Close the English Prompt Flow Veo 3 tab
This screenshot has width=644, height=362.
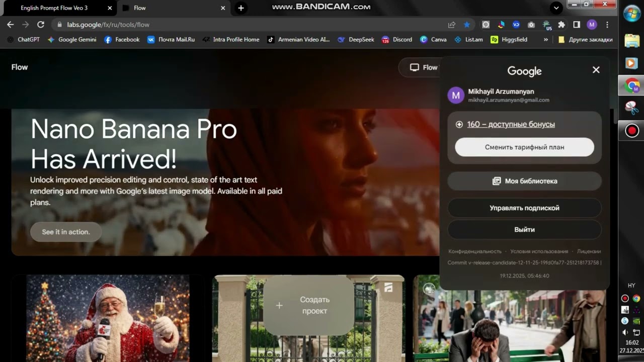click(110, 8)
